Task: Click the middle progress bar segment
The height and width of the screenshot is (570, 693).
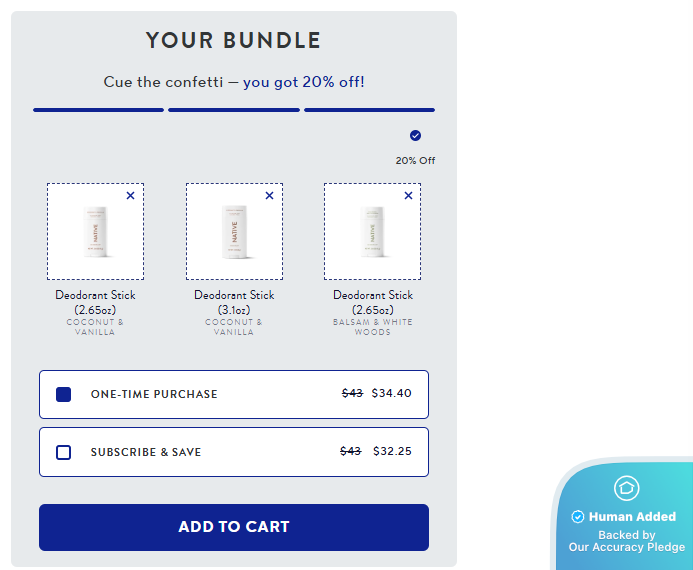Action: (x=234, y=110)
